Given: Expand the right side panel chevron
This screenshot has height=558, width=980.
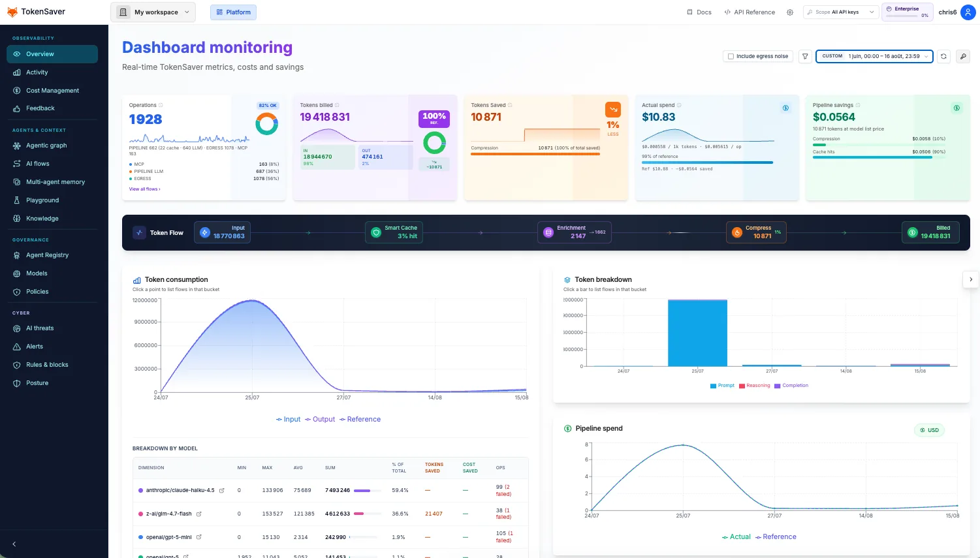Looking at the screenshot, I should tap(971, 279).
